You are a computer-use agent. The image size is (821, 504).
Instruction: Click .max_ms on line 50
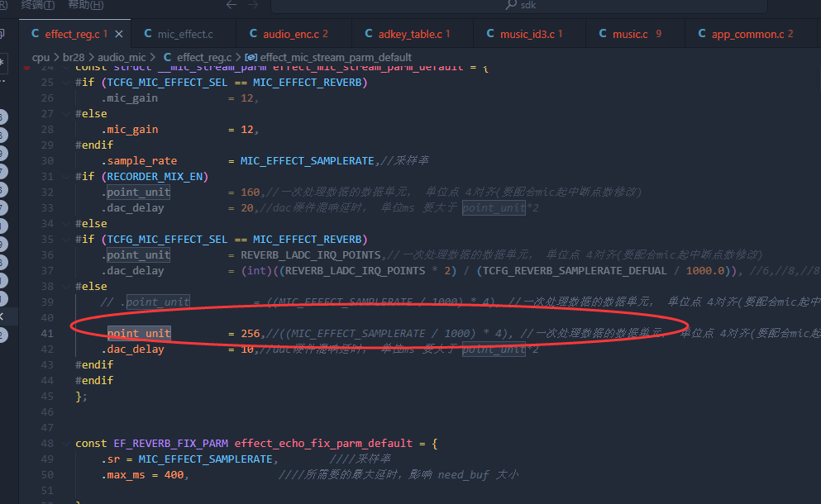pyautogui.click(x=123, y=475)
